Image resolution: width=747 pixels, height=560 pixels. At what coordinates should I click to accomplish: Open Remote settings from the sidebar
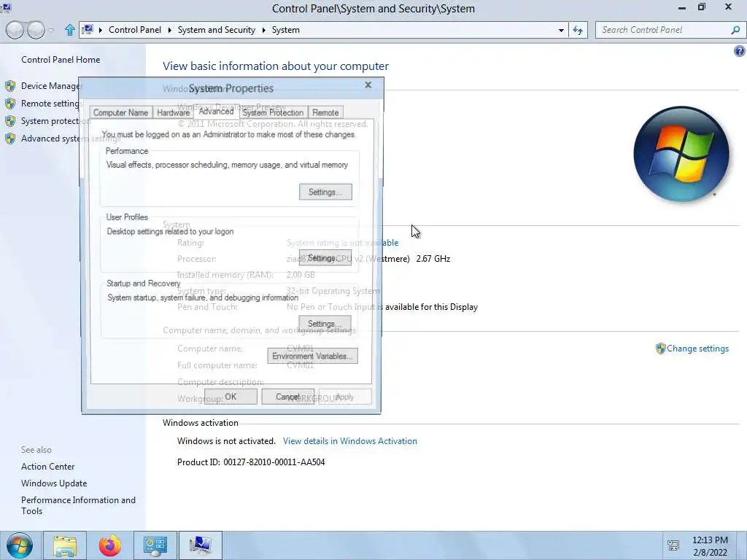point(50,104)
